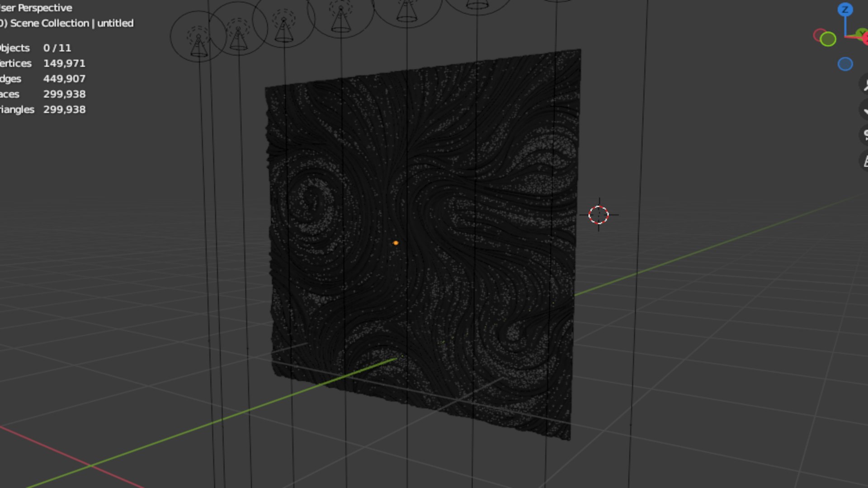The width and height of the screenshot is (868, 488).
Task: Click the red-white 3D cursor
Action: coord(599,215)
